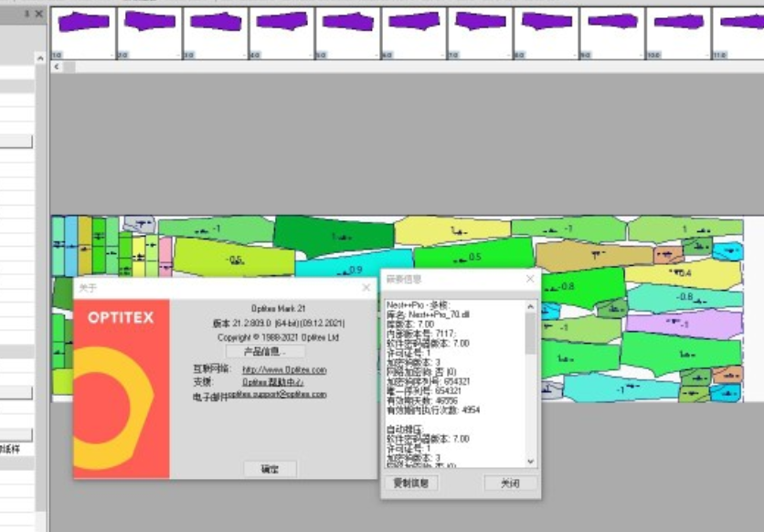This screenshot has height=532, width=764.
Task: Select the bright green marker piece labeled 0.5
Action: (x=472, y=254)
